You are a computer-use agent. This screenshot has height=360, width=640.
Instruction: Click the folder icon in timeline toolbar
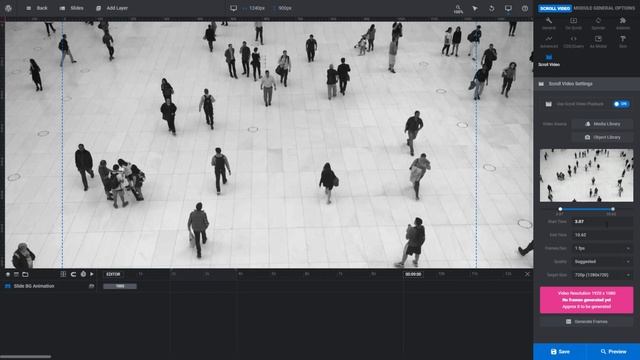25,274
